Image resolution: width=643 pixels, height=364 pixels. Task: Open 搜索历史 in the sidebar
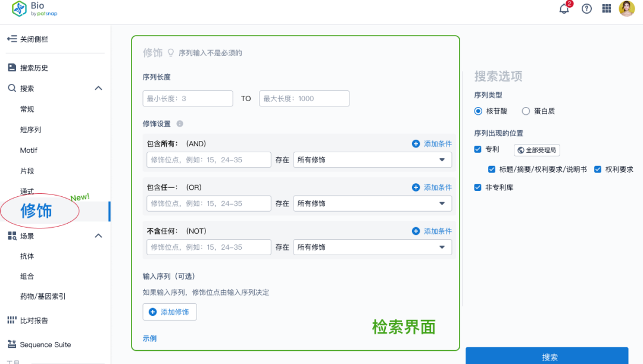tap(34, 68)
